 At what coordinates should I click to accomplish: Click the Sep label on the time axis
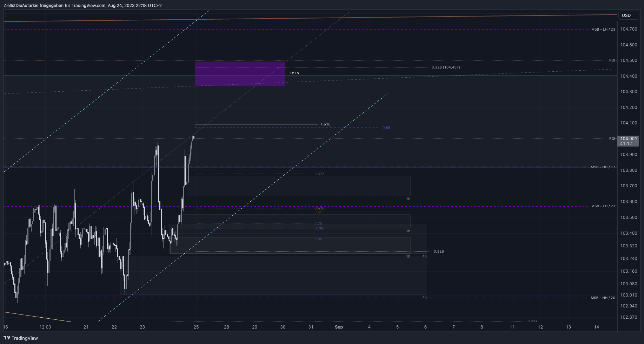point(339,327)
